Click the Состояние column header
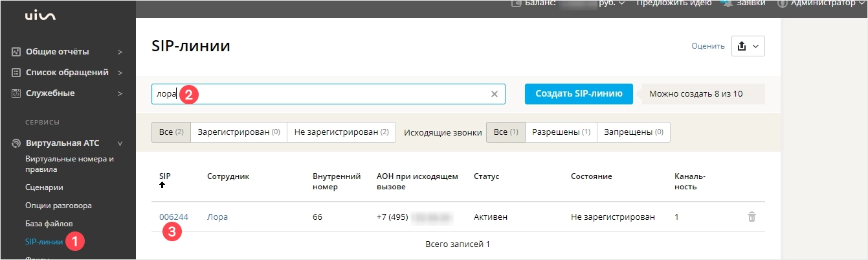 click(x=592, y=176)
